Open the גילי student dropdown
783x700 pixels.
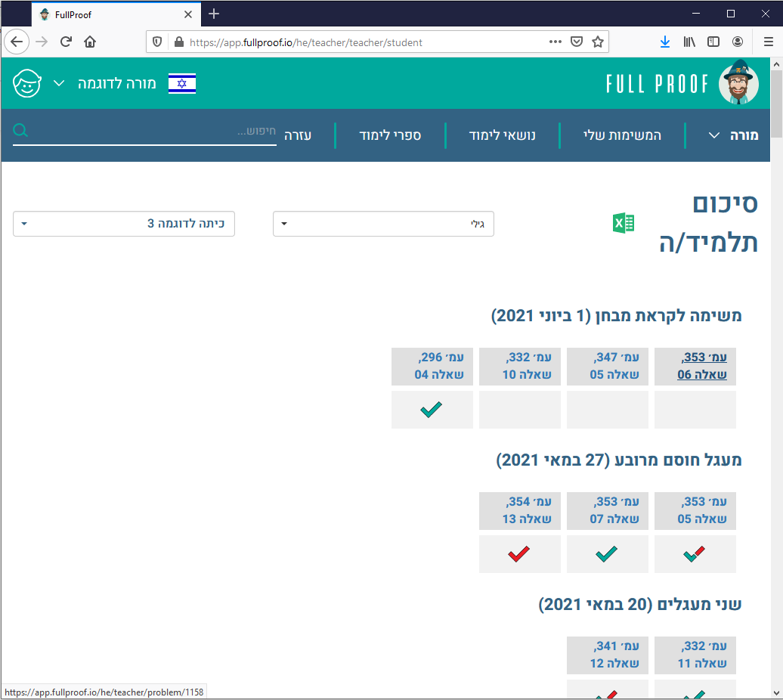pos(383,224)
